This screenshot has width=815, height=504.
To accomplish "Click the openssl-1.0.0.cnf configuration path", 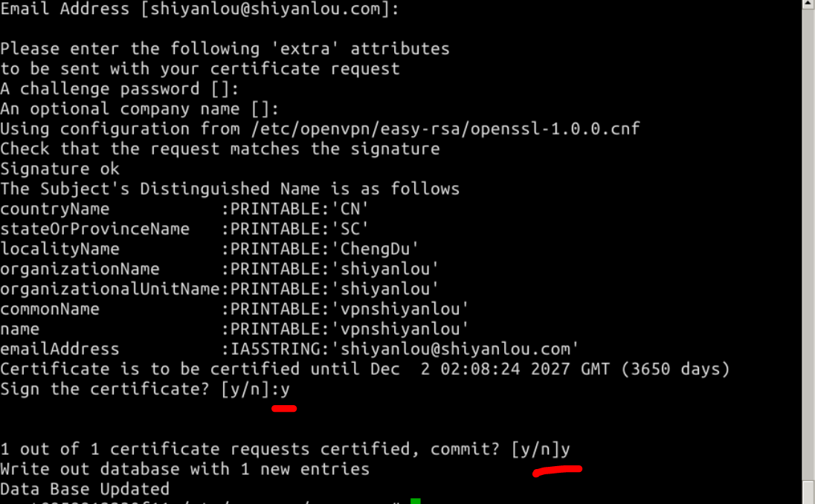I will click(446, 129).
